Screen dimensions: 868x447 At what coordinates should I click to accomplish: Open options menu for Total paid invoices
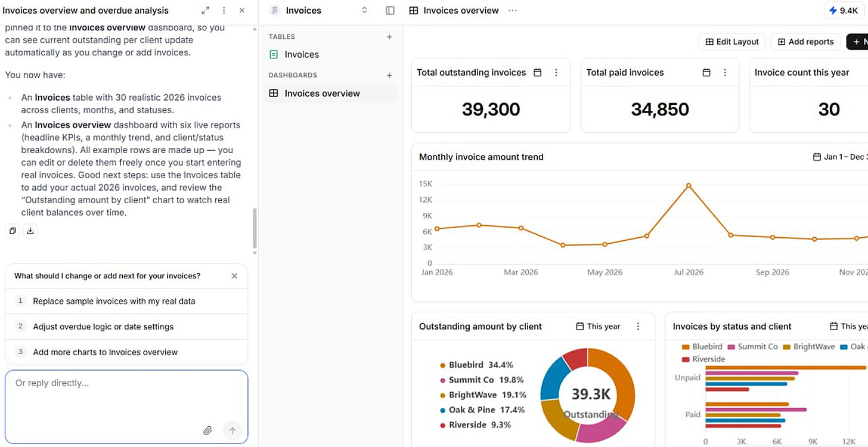pyautogui.click(x=725, y=72)
